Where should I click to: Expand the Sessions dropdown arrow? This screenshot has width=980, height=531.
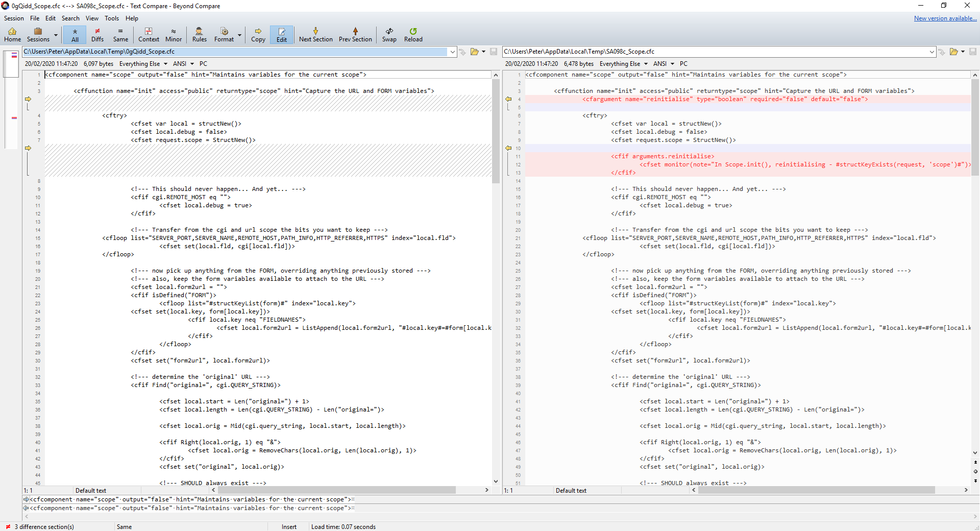[56, 35]
